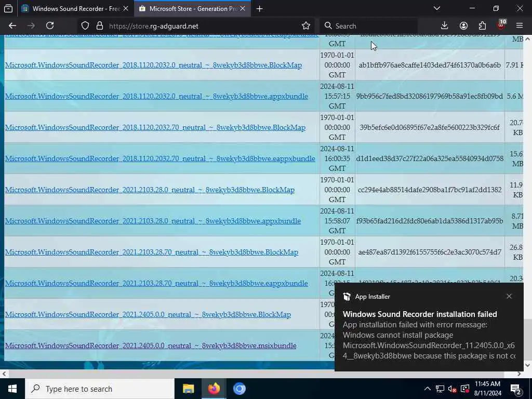Screen dimensions: 532x399
Task: Download 2021.2103.28.0 BlockMap file
Action: pos(150,190)
